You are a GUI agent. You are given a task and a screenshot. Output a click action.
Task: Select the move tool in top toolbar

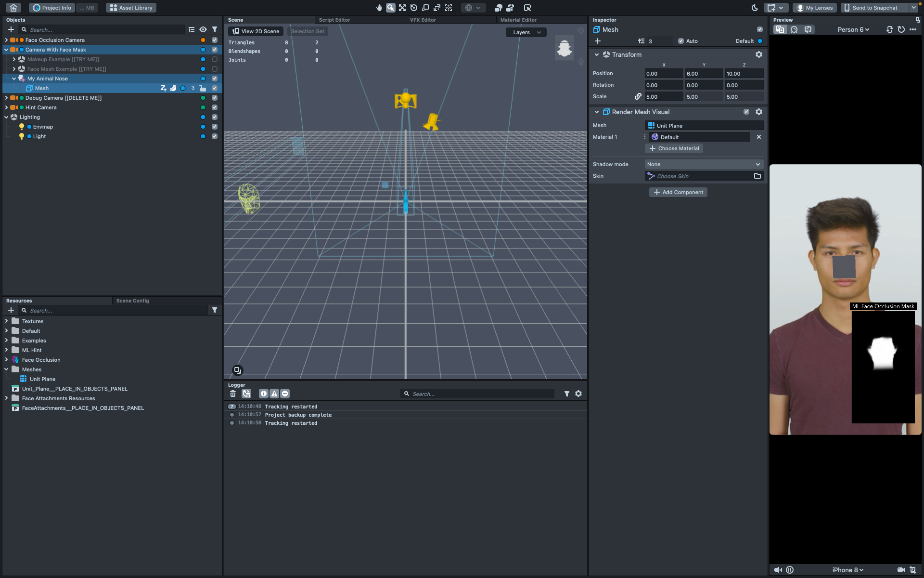pyautogui.click(x=402, y=8)
